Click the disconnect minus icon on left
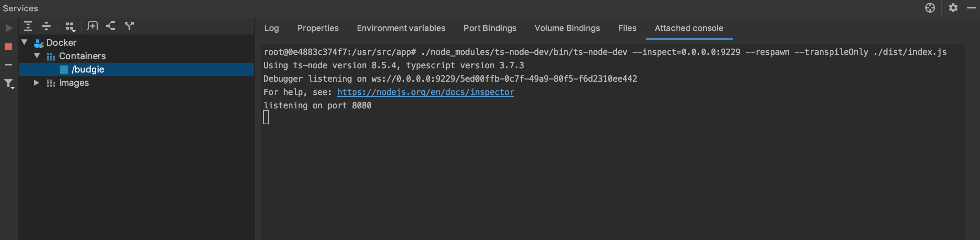The image size is (980, 240). (8, 65)
